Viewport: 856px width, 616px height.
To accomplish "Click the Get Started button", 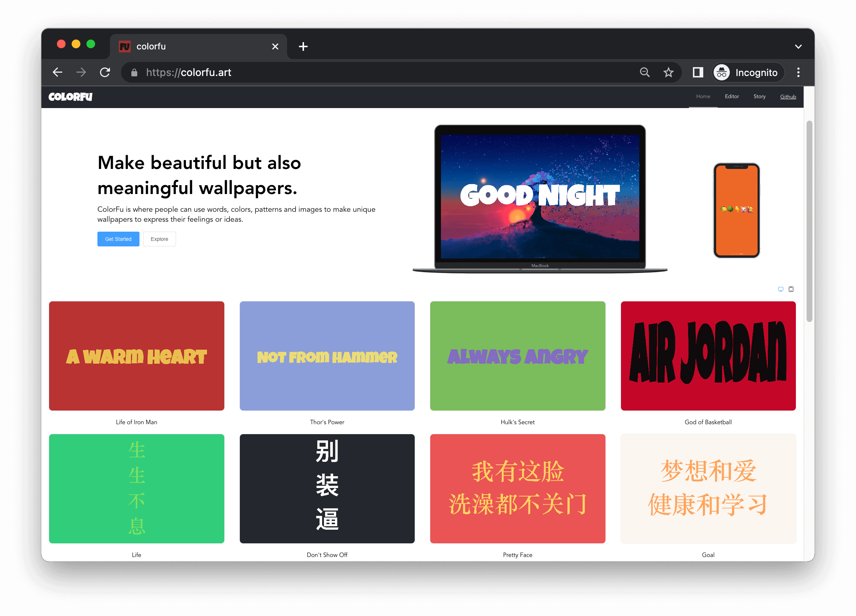I will tap(118, 239).
